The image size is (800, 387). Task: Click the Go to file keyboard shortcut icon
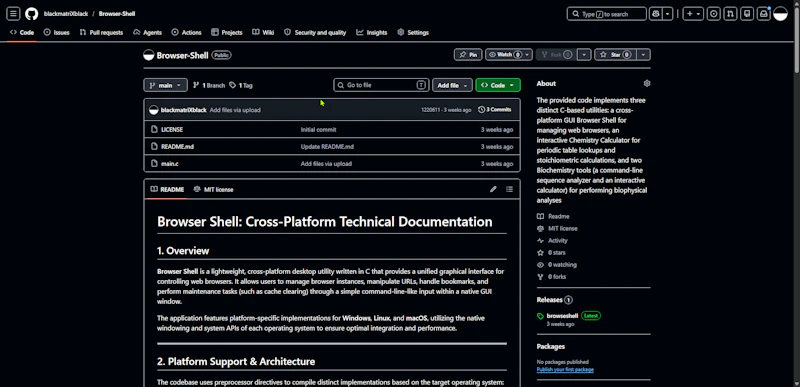point(421,85)
